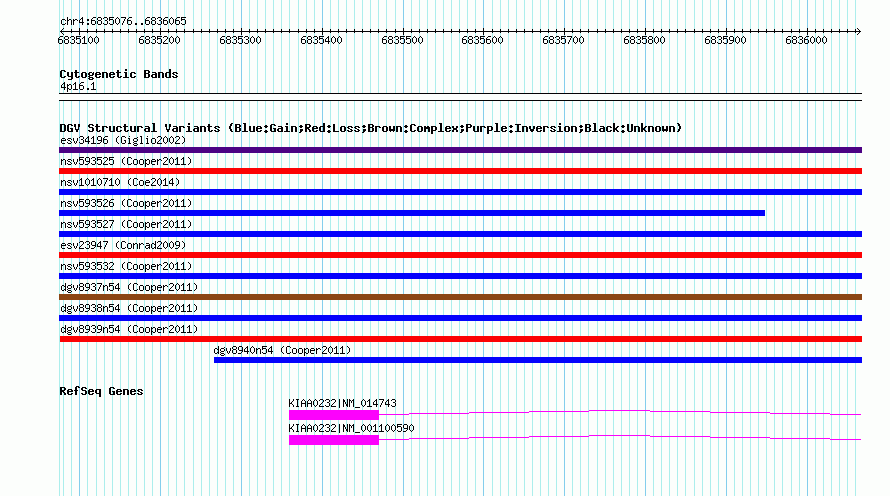Click ruler position 6835800

tap(644, 41)
